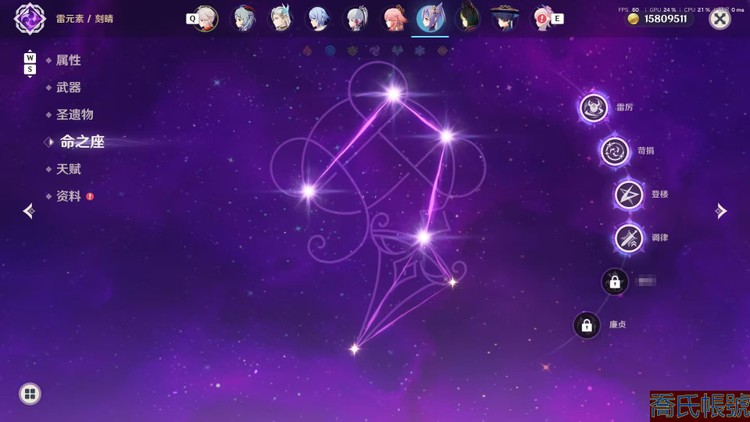
Task: Select the short blue-haired character portrait
Action: click(318, 19)
